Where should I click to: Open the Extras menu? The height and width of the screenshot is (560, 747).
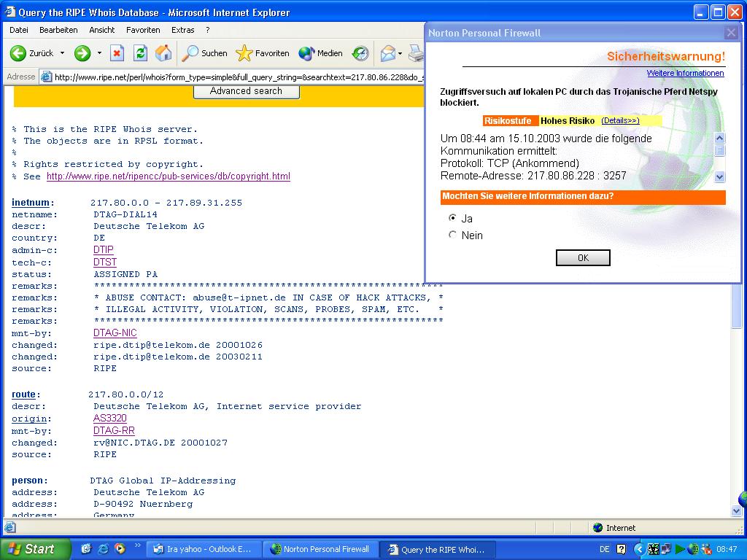(182, 30)
